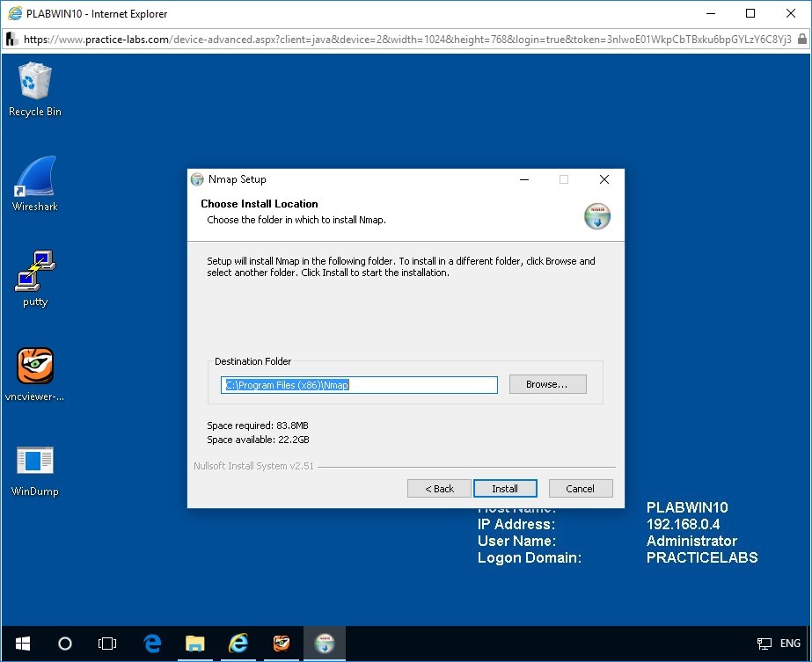812x662 pixels.
Task: Click 'Choose the folder in which to install Nmap.'
Action: coord(296,220)
